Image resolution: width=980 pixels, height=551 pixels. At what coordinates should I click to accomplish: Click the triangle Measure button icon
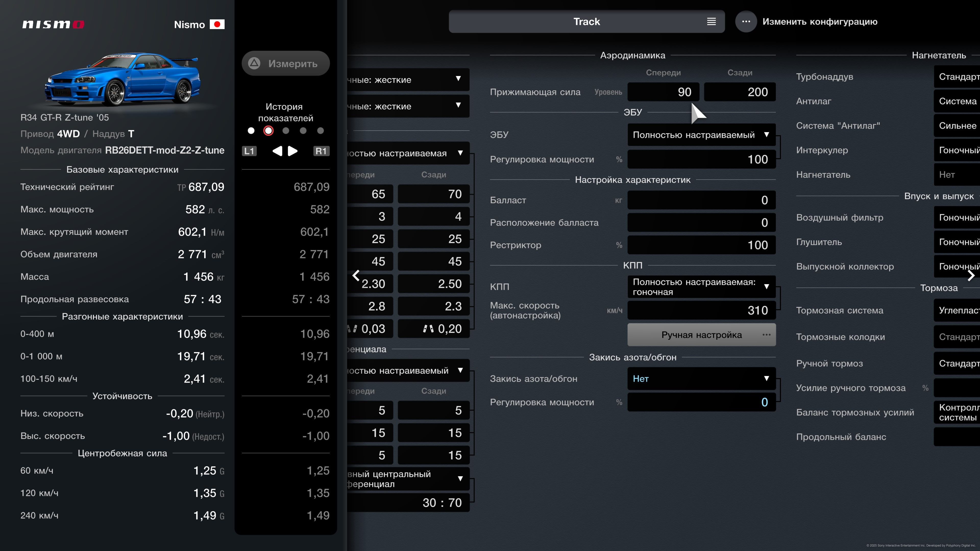254,63
